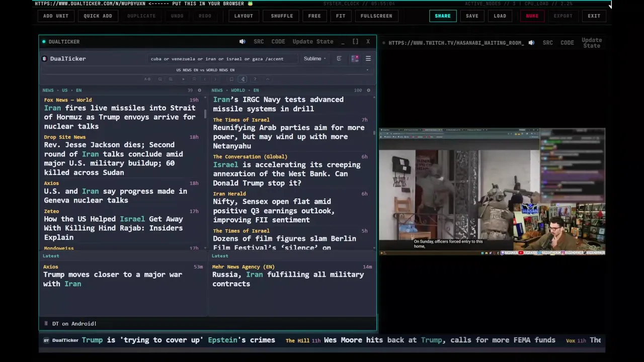This screenshot has width=644, height=362.
Task: Click the question mark help icon
Action: (x=255, y=79)
